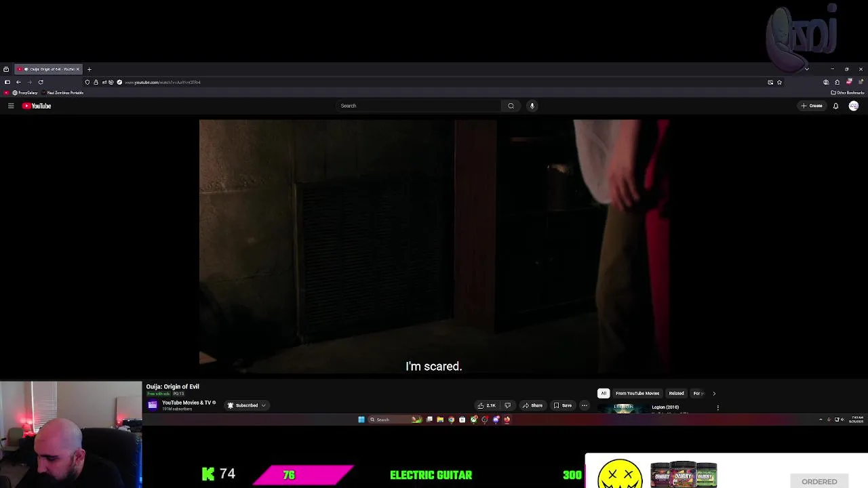Open the YouTube account avatar menu
Image resolution: width=868 pixels, height=488 pixels.
[854, 106]
